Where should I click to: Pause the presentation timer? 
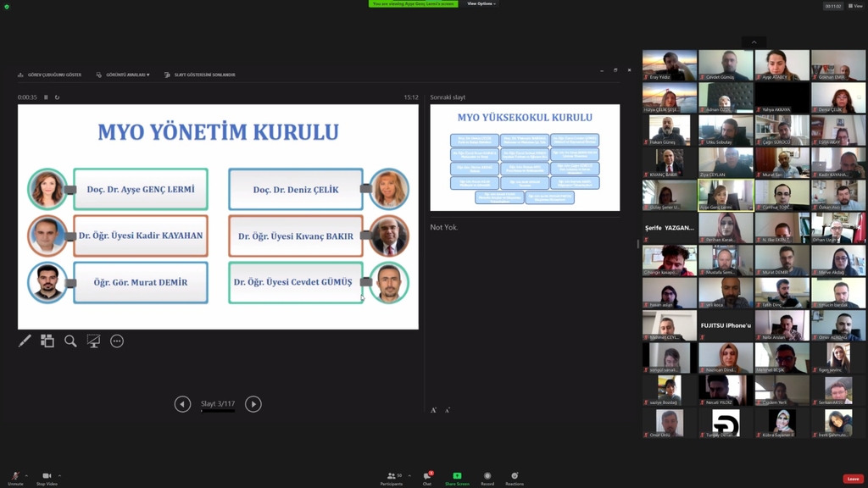coord(46,97)
